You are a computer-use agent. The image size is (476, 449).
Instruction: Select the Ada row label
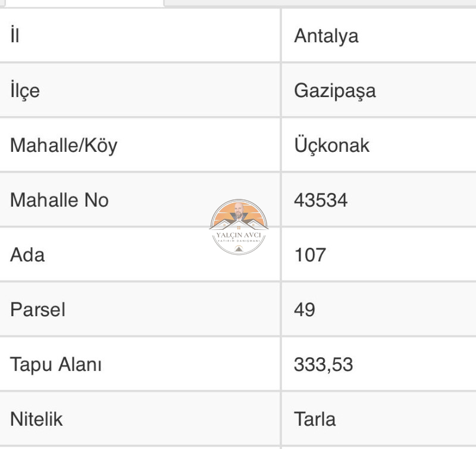pos(27,255)
